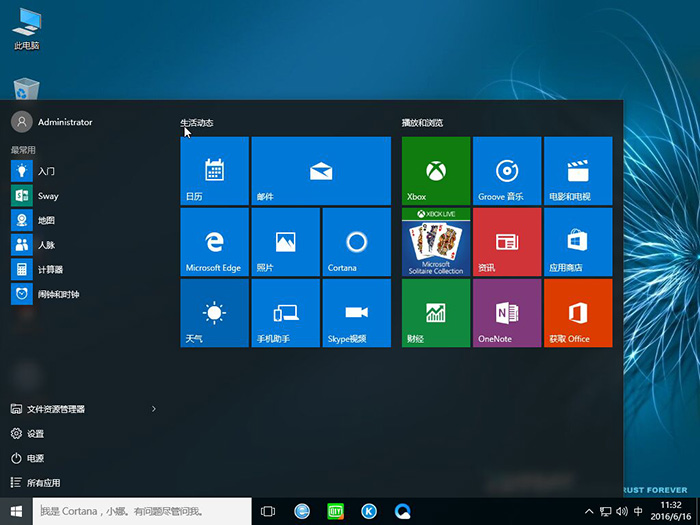
Task: Open 所有应用 (All apps) list
Action: pos(42,483)
